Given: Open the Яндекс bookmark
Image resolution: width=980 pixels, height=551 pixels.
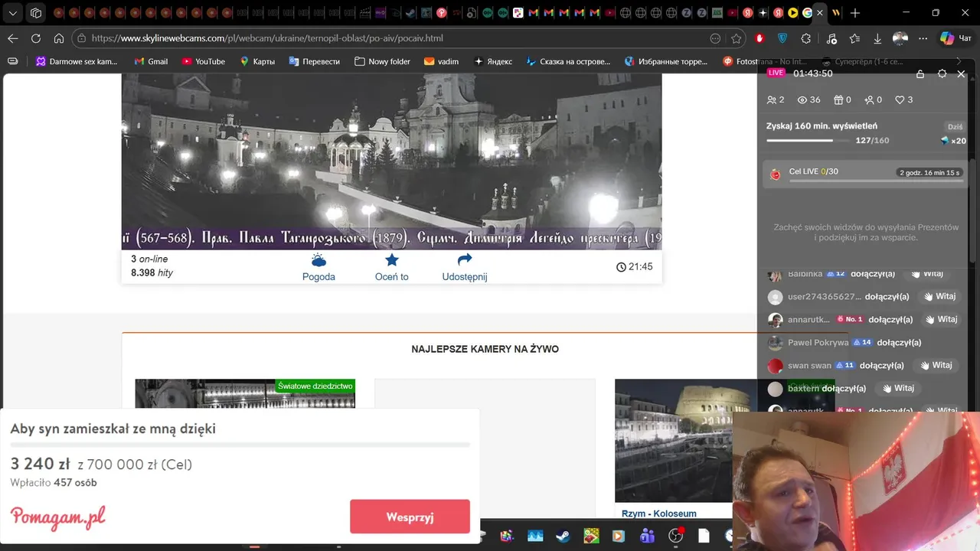Looking at the screenshot, I should click(493, 61).
